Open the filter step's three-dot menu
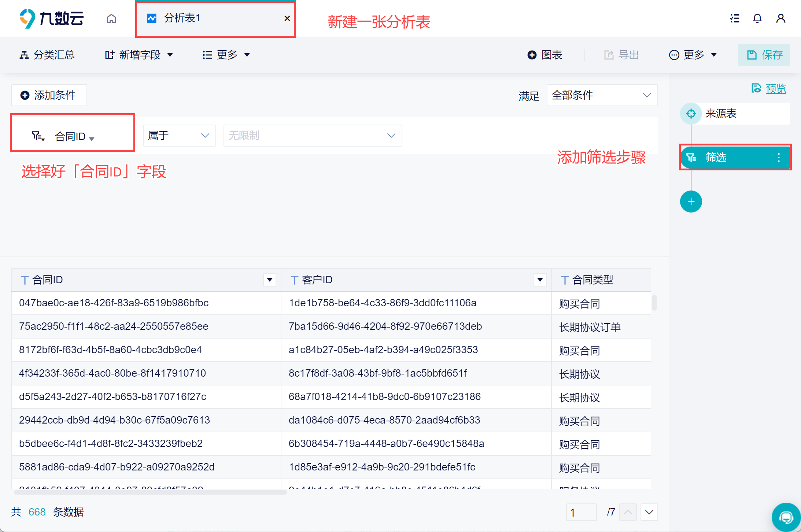The width and height of the screenshot is (801, 532). point(779,158)
